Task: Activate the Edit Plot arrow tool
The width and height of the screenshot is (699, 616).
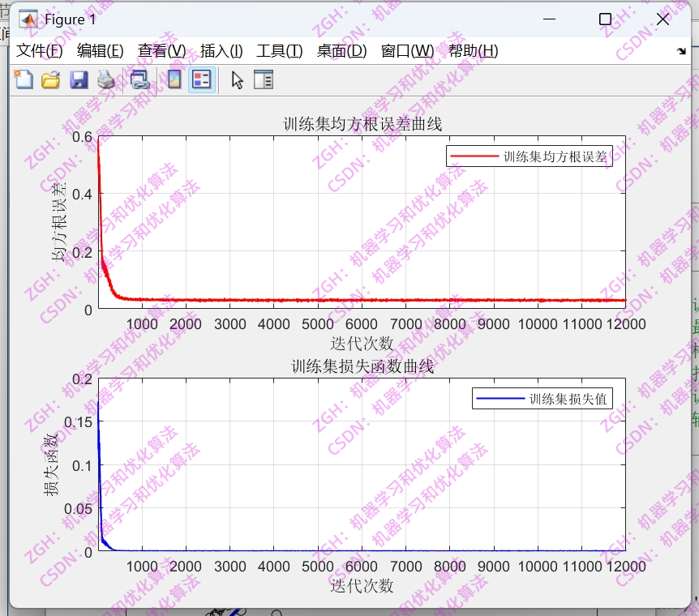Action: [237, 81]
